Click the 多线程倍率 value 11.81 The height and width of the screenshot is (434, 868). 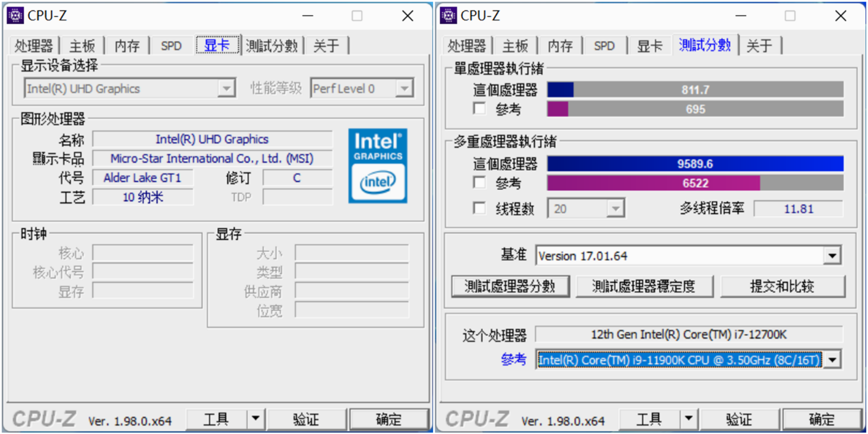[799, 209]
